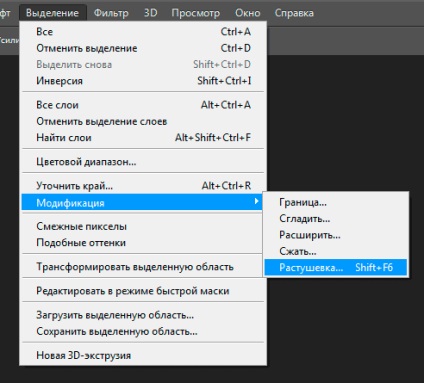Open the Фильтр menu
This screenshot has width=424, height=383.
point(111,13)
